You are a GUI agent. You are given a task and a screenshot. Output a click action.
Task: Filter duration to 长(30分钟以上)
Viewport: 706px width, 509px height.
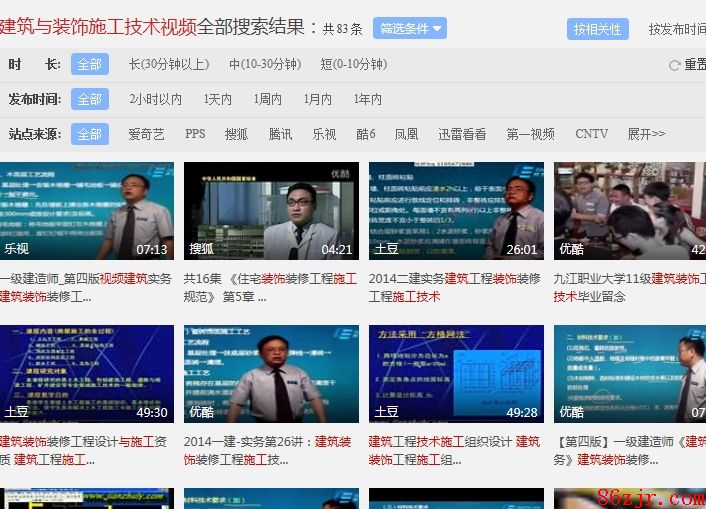point(168,64)
